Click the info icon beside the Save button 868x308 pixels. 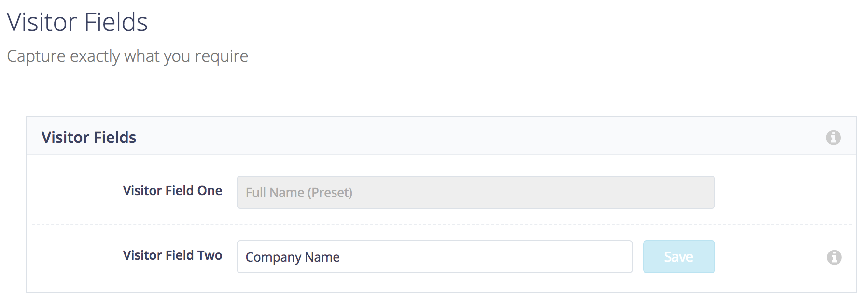(x=834, y=257)
